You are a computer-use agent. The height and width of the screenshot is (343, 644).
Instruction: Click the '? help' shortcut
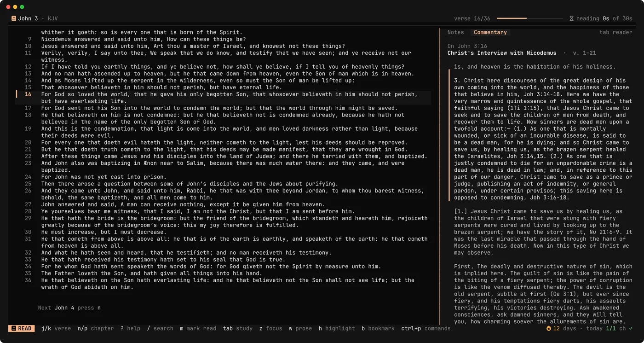point(130,328)
